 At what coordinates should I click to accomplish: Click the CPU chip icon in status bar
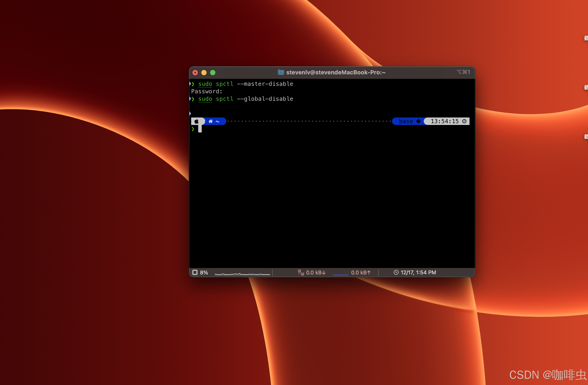coord(195,272)
